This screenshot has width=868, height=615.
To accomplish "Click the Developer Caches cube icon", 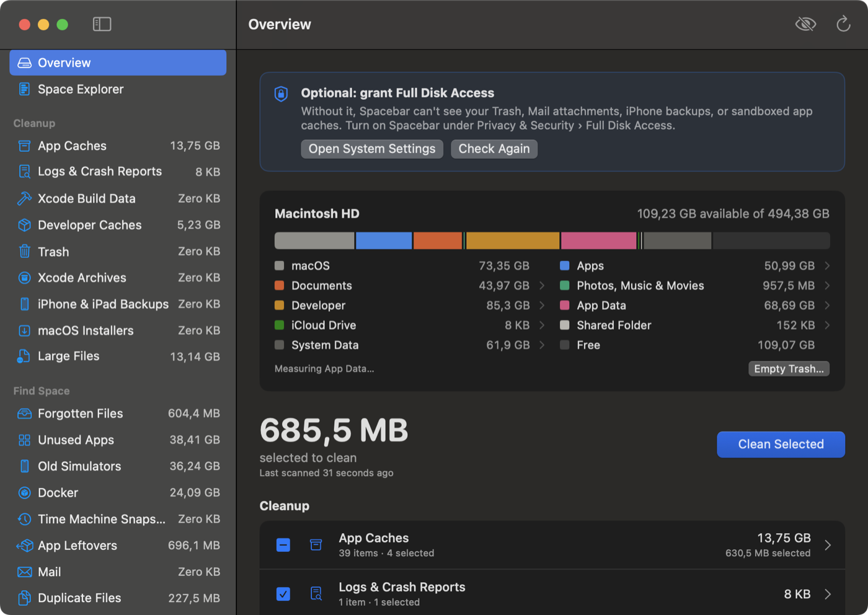I will 24,225.
